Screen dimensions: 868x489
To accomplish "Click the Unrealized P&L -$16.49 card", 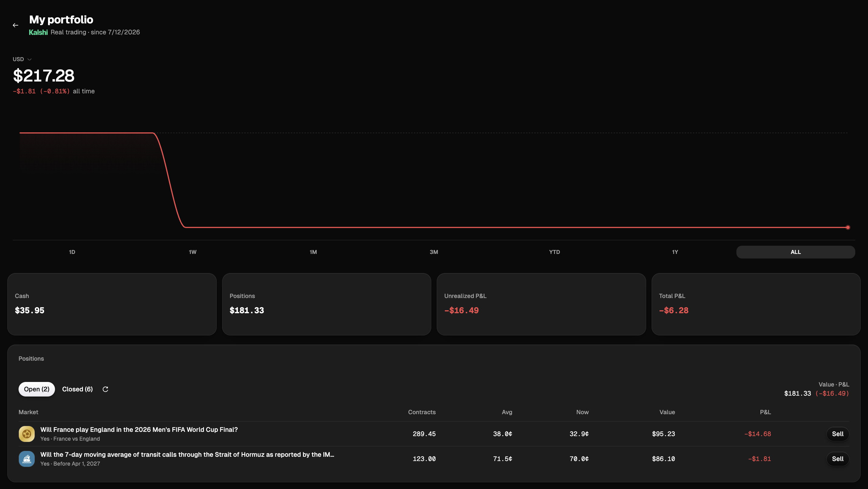I will coord(541,304).
